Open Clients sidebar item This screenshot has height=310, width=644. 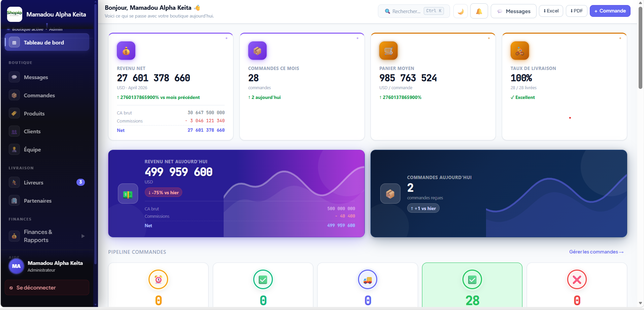pyautogui.click(x=47, y=131)
